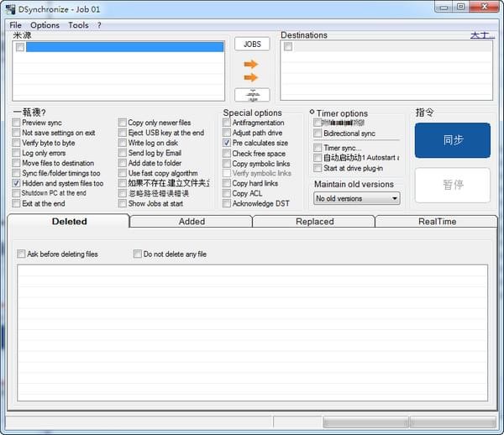Click the lower orange arrow icon
Screen dimensions: 504x435
pyautogui.click(x=251, y=78)
